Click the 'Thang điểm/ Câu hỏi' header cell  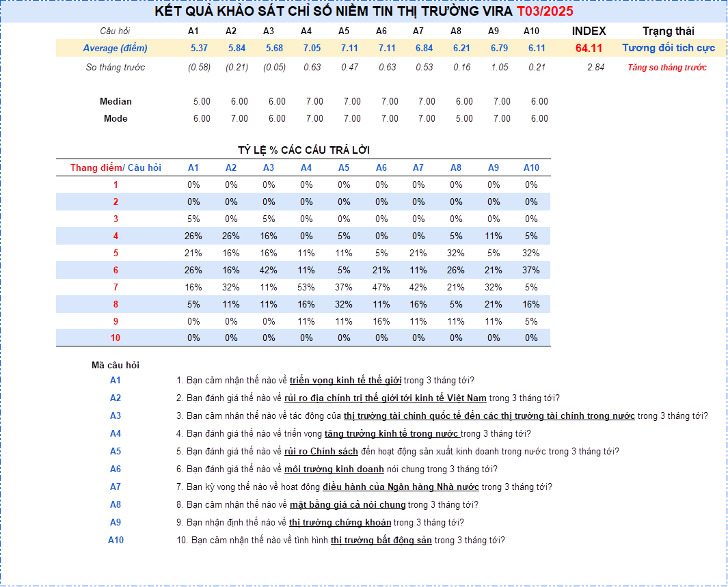116,168
